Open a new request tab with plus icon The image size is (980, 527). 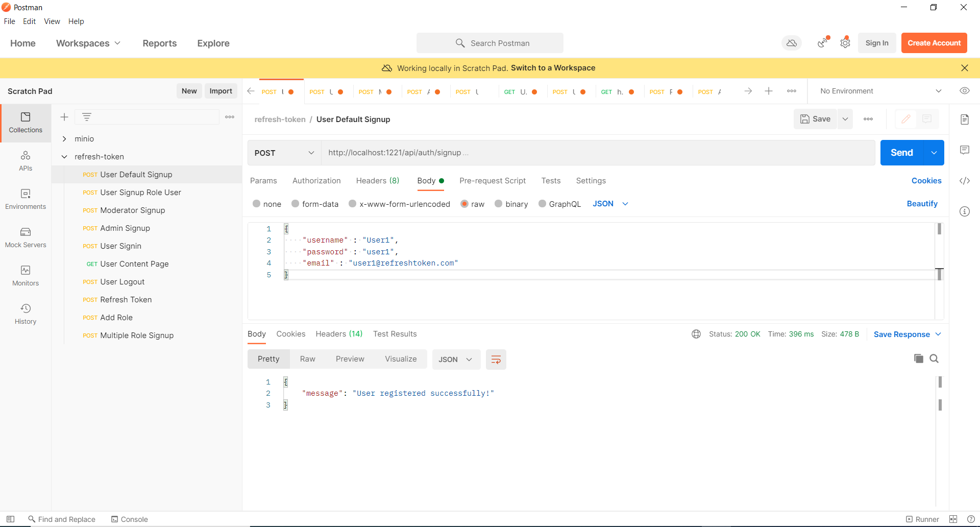pyautogui.click(x=769, y=91)
